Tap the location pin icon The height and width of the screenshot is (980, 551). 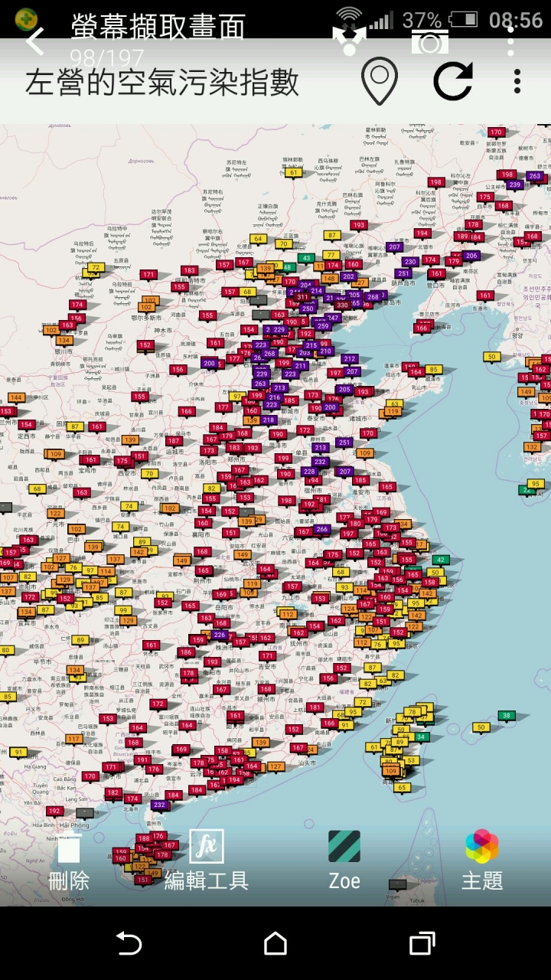(380, 80)
